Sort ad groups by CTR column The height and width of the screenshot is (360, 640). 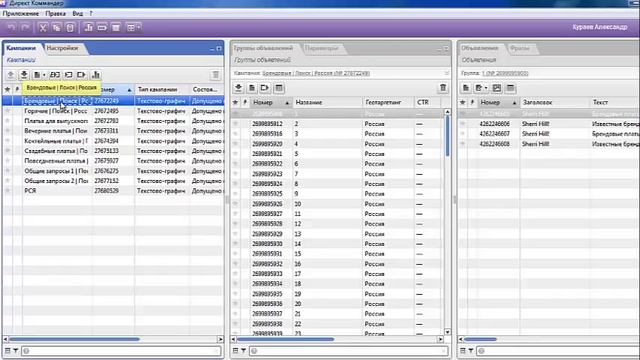[427, 102]
